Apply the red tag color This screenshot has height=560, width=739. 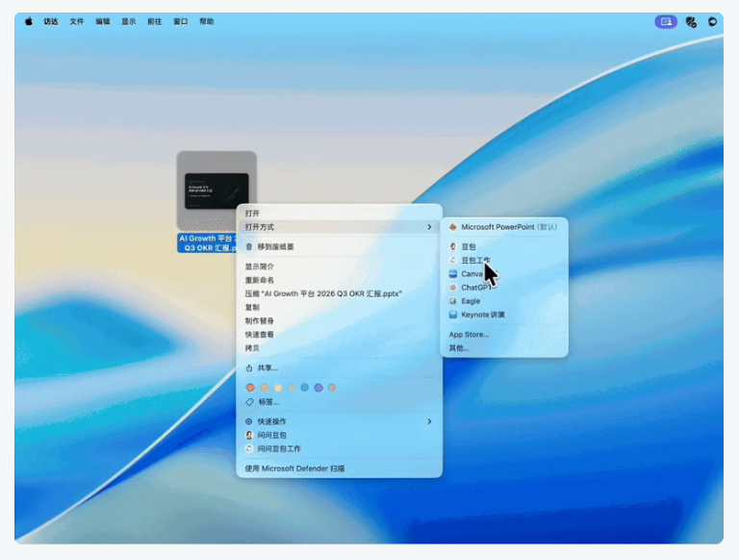tap(250, 388)
